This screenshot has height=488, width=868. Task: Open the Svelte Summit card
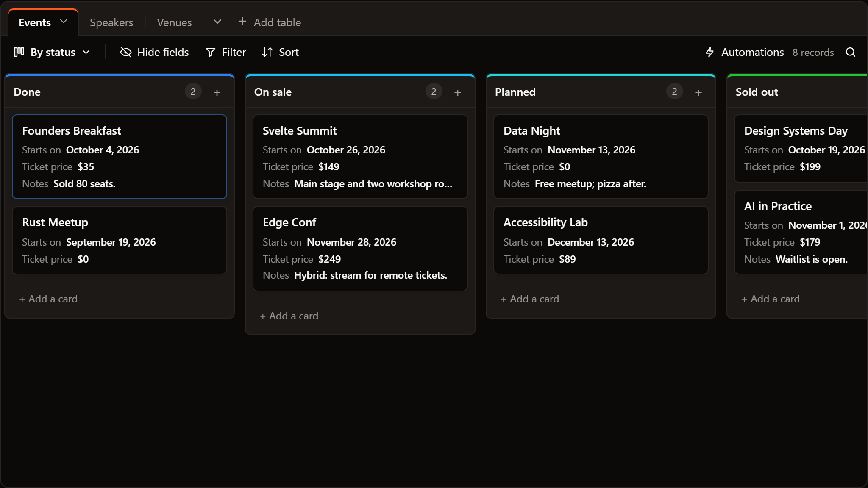[x=360, y=157]
